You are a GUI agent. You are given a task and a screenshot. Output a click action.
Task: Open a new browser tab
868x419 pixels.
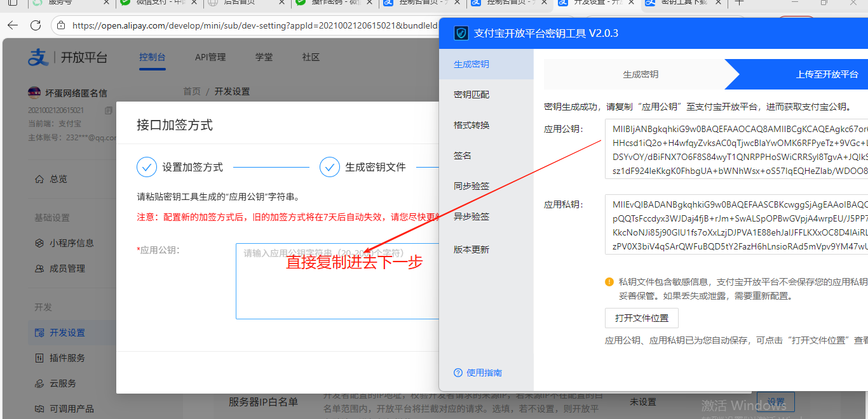pos(739,3)
